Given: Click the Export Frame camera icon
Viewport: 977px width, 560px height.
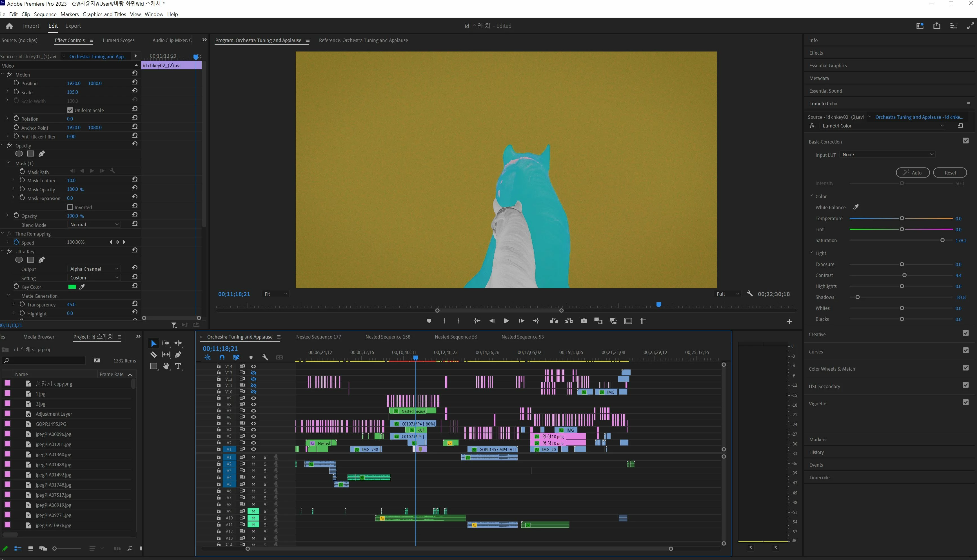Looking at the screenshot, I should tap(584, 321).
